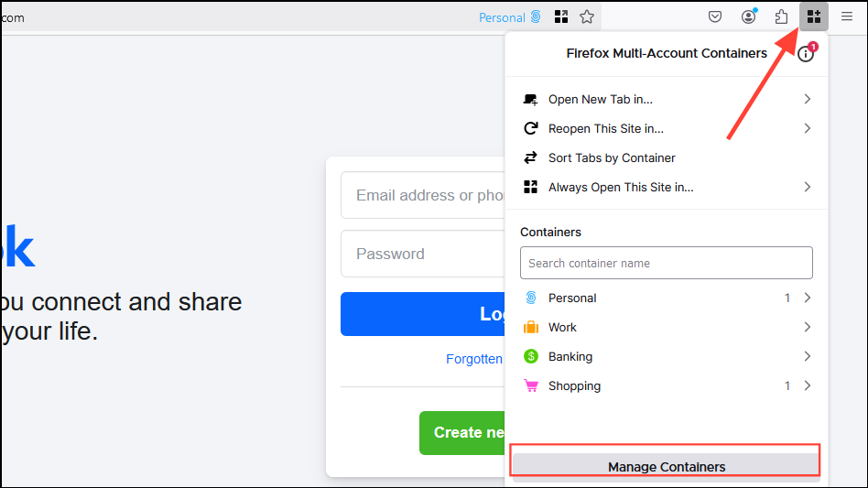Viewport: 868px width, 488px height.
Task: Select the Personal container label
Action: 572,298
